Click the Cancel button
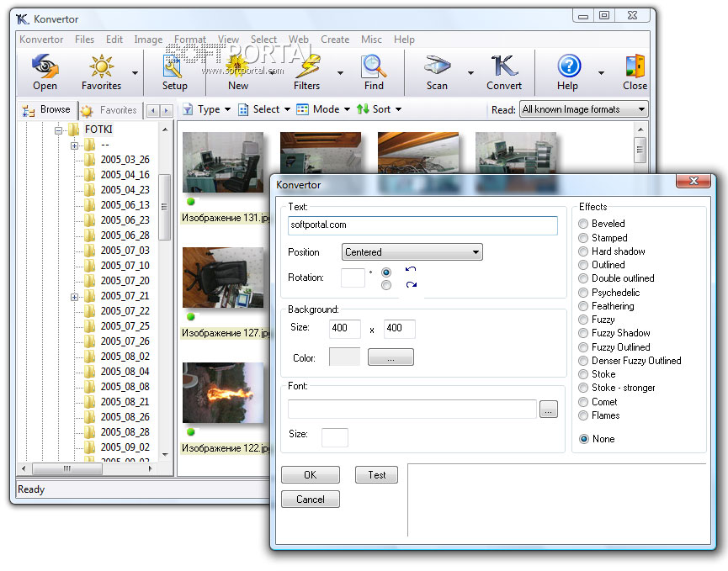The height and width of the screenshot is (571, 728). pos(311,500)
